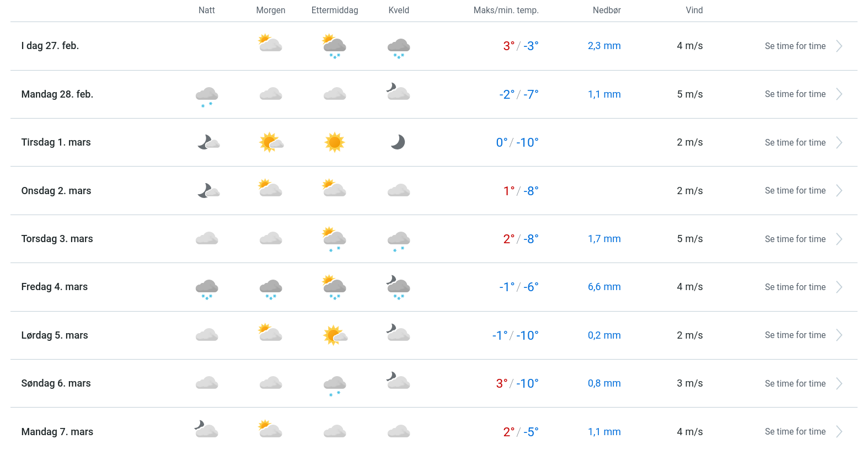Click Fredag 4. mars morning snow icon

point(271,288)
